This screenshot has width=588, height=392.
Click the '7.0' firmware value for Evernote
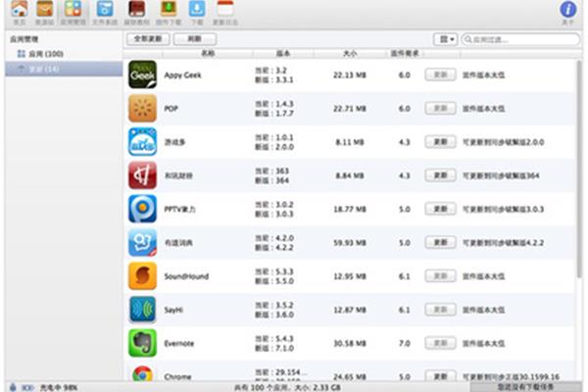click(x=404, y=343)
